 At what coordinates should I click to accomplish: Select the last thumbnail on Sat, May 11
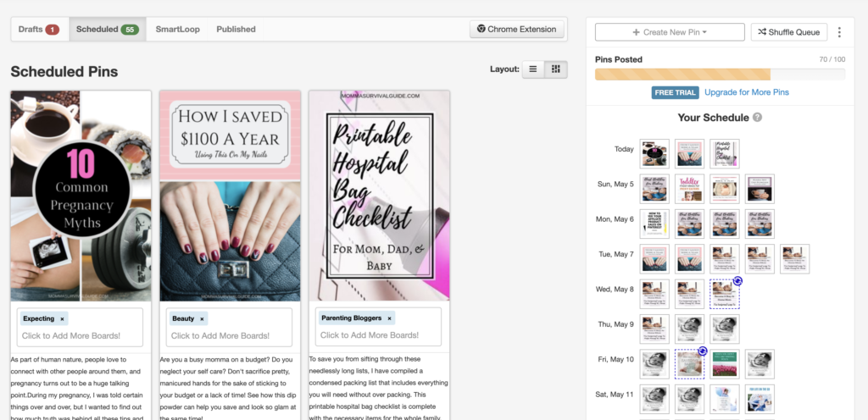[x=759, y=399]
